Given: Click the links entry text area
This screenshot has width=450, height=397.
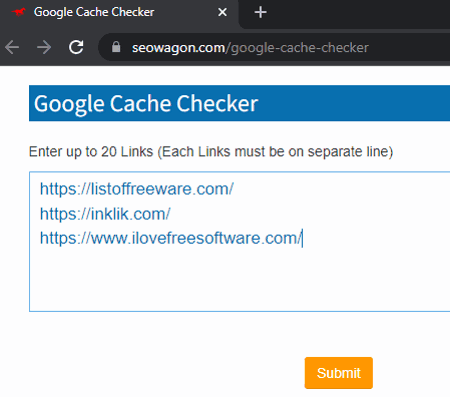Looking at the screenshot, I should point(239,242).
